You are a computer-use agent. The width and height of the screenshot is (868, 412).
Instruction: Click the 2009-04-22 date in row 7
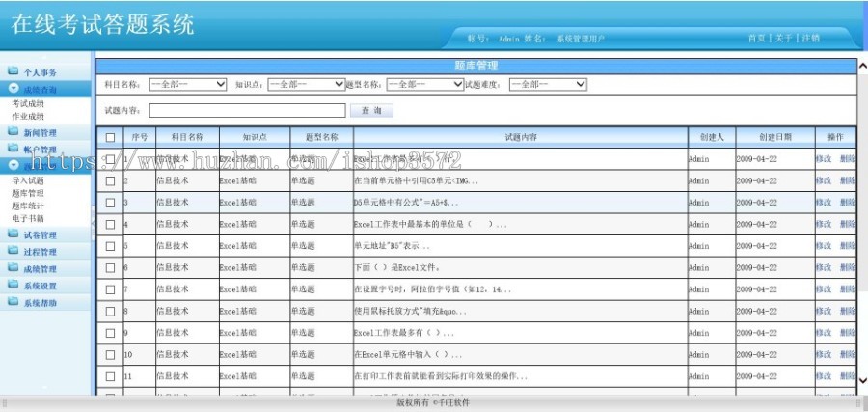click(757, 289)
